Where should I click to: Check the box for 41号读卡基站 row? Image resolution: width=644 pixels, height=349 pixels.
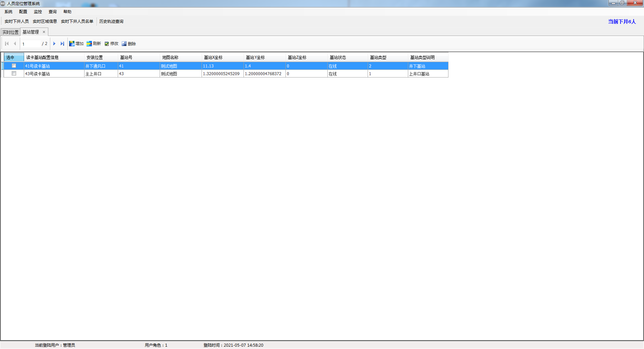point(14,66)
